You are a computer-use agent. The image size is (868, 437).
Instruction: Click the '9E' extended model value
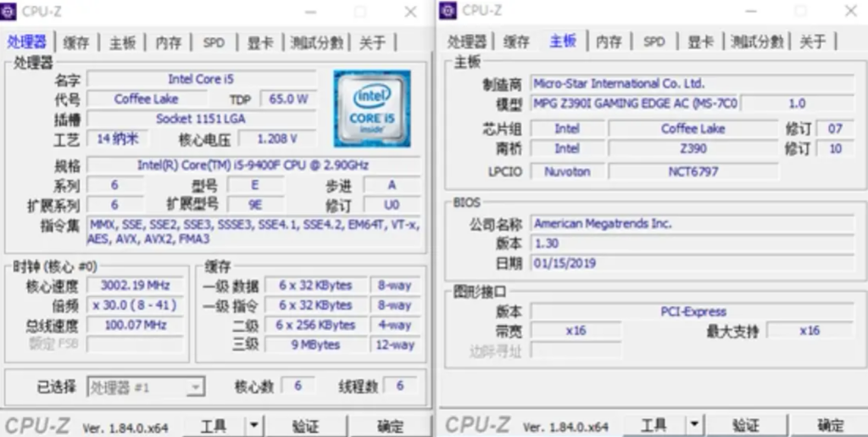[x=255, y=204]
